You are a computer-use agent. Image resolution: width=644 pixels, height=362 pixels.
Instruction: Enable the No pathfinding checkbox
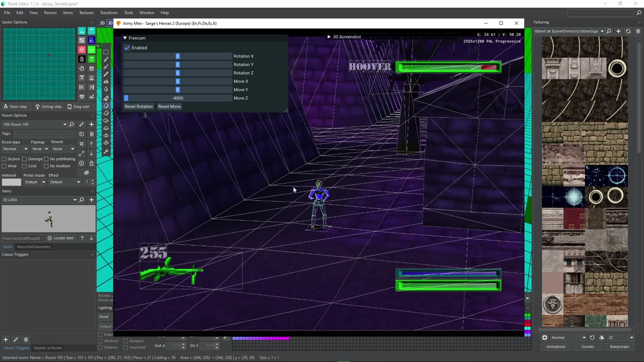[x=46, y=159]
